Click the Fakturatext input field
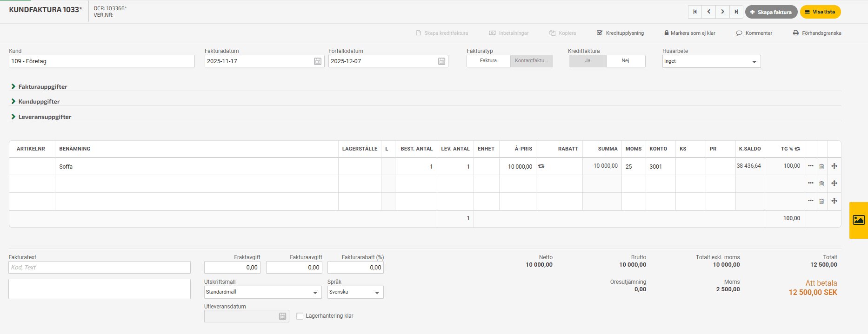868x334 pixels. coord(100,268)
